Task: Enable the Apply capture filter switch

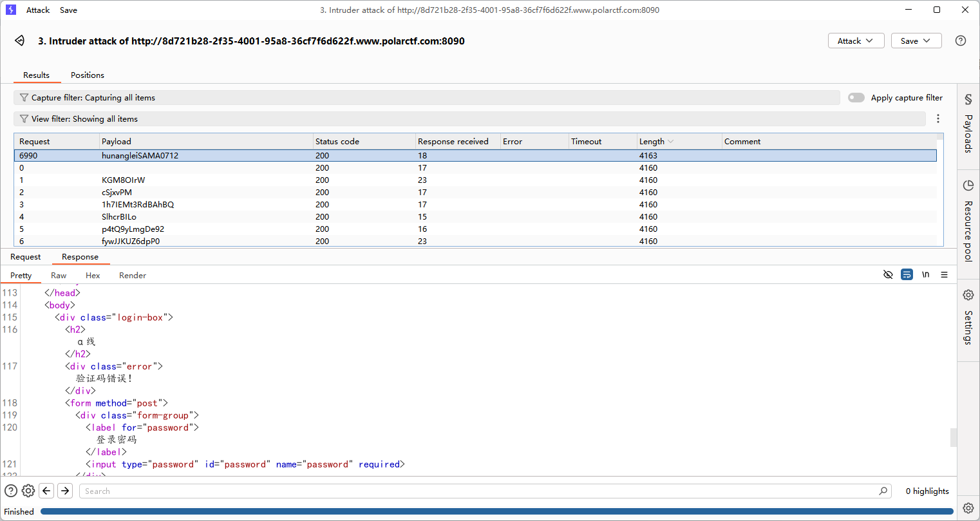Action: 856,97
